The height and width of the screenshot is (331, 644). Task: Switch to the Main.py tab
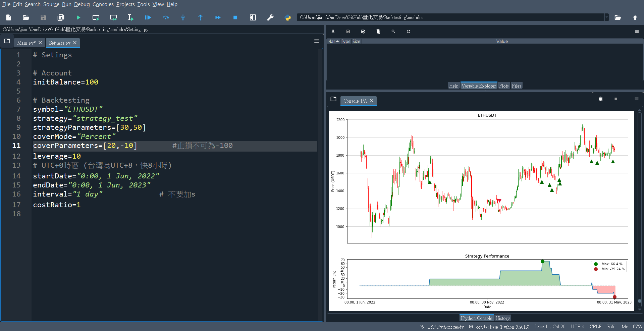coord(26,43)
